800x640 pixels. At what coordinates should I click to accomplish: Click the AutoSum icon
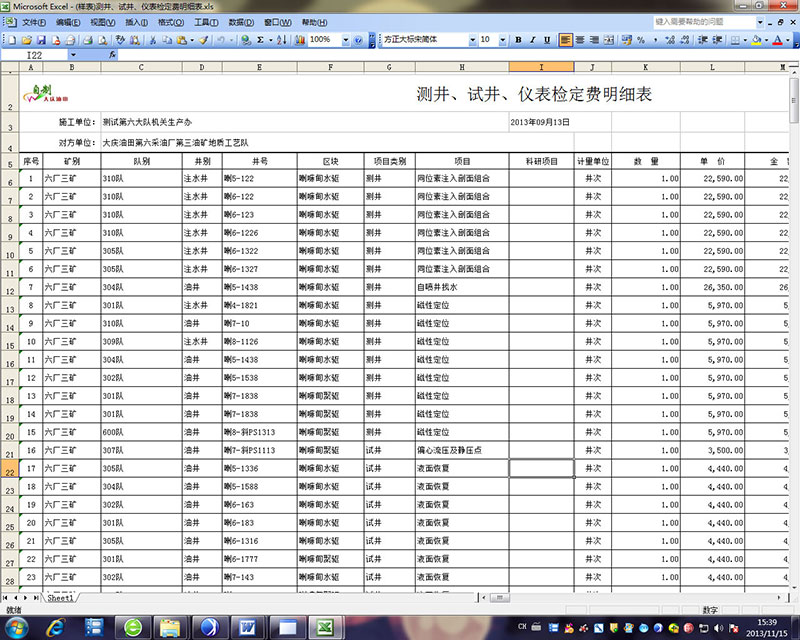click(259, 39)
